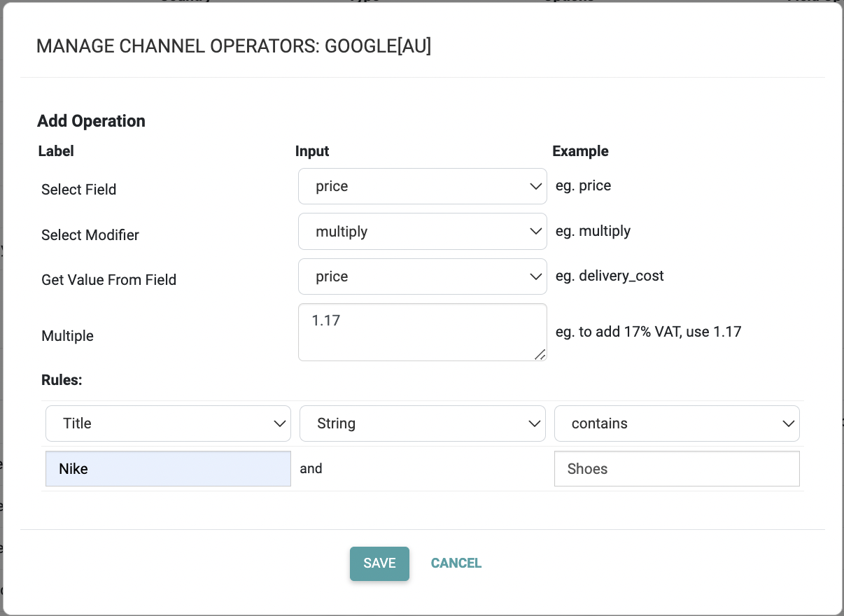Open the Select Field dropdown
This screenshot has width=844, height=616.
pos(422,186)
